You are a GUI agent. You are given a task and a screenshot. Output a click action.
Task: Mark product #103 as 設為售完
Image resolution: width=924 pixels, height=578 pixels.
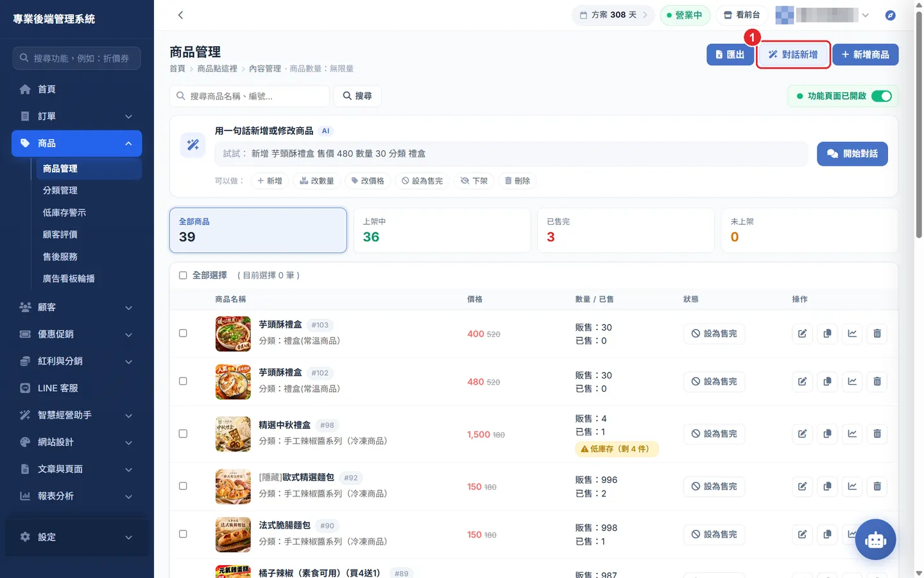coord(714,333)
